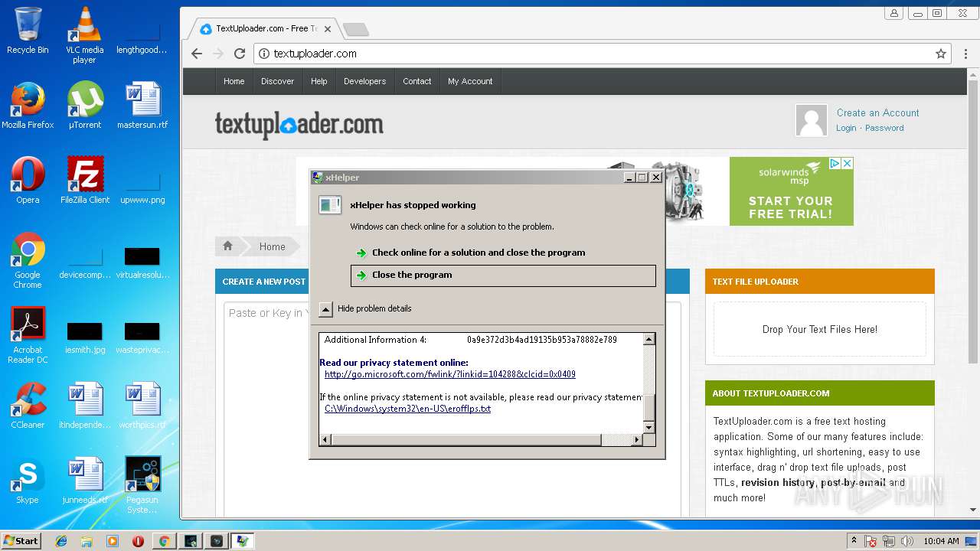Click Home breadcrumb text
Screen dimensions: 980x551
pyautogui.click(x=272, y=246)
